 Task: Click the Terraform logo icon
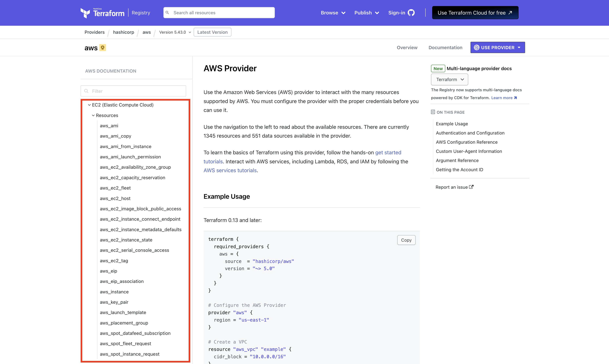tap(85, 13)
